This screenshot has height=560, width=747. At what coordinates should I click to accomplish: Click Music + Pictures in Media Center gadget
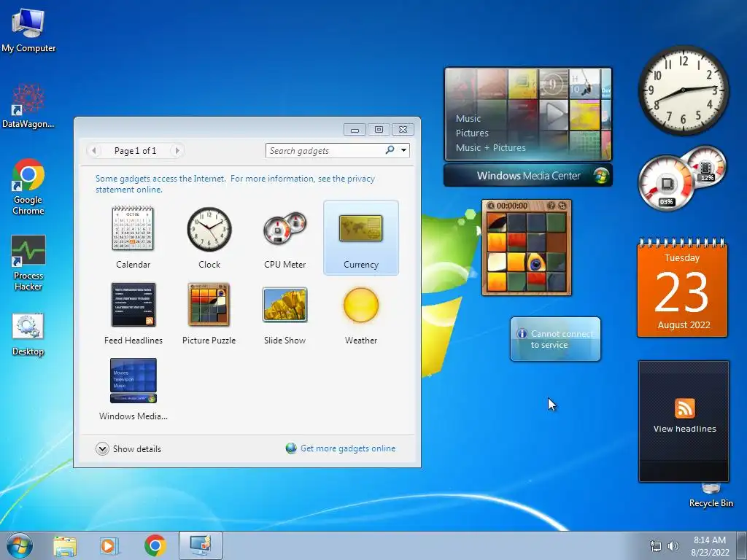(x=491, y=147)
